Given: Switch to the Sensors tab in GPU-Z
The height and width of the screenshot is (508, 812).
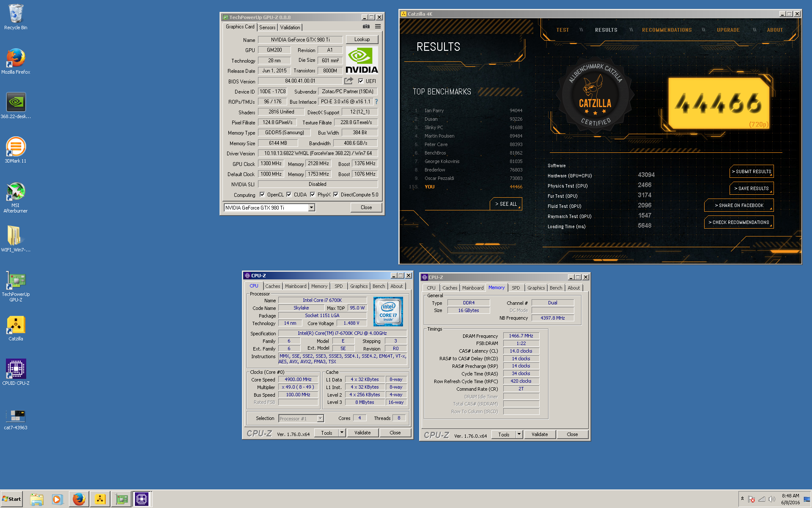Looking at the screenshot, I should [x=267, y=27].
